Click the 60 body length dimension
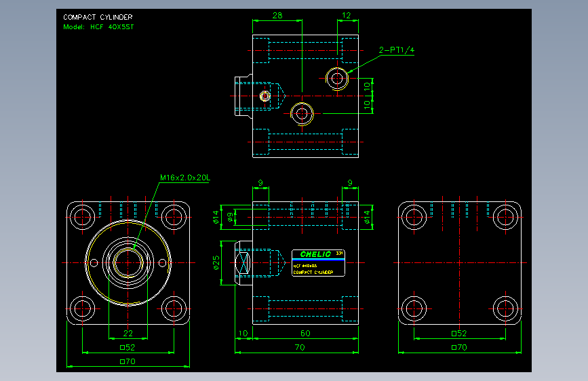The width and height of the screenshot is (588, 381). (x=305, y=334)
